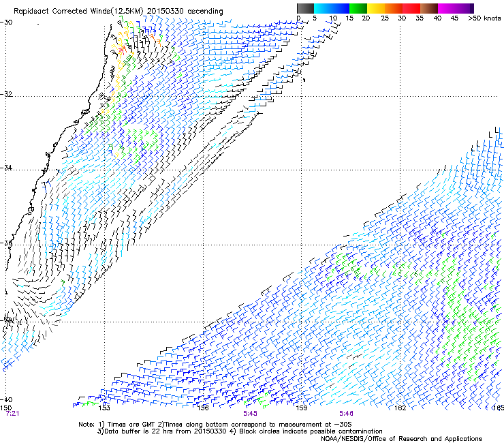Click the 'Times are GMT' note line
Viewport: 504px width, 443px height.
click(215, 425)
